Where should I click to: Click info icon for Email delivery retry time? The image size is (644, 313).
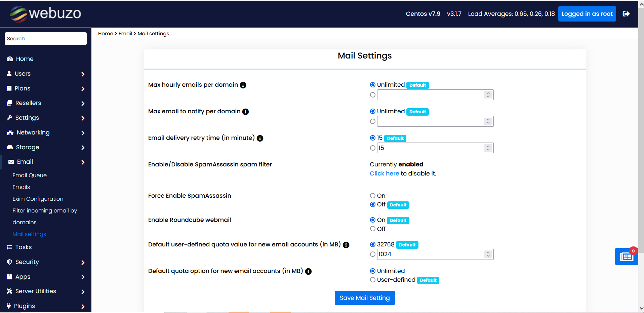(260, 138)
